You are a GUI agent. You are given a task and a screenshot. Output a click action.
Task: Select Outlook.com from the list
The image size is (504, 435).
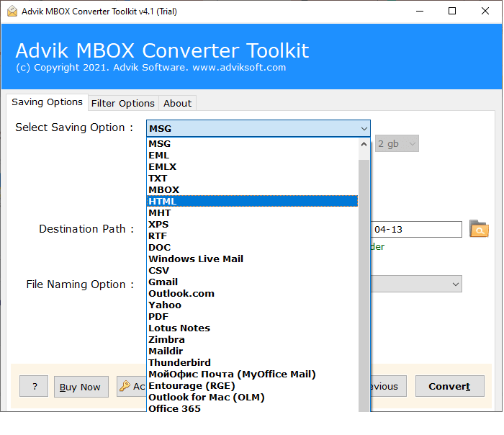[x=252, y=294]
